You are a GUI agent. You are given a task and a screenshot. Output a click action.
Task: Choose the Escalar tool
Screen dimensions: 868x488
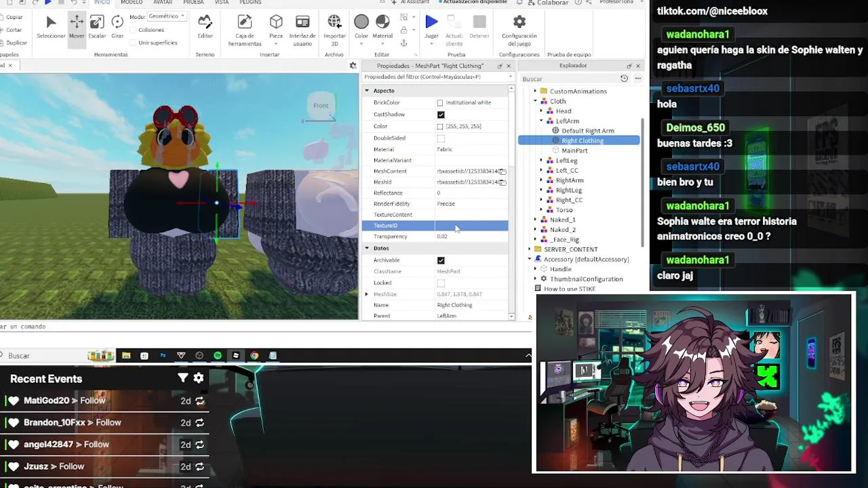(97, 27)
